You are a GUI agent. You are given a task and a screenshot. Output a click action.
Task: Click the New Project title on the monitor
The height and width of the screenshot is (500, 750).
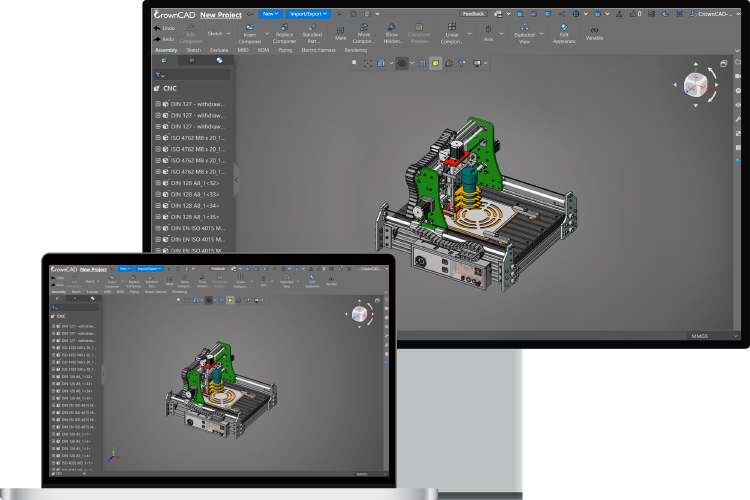(x=221, y=15)
